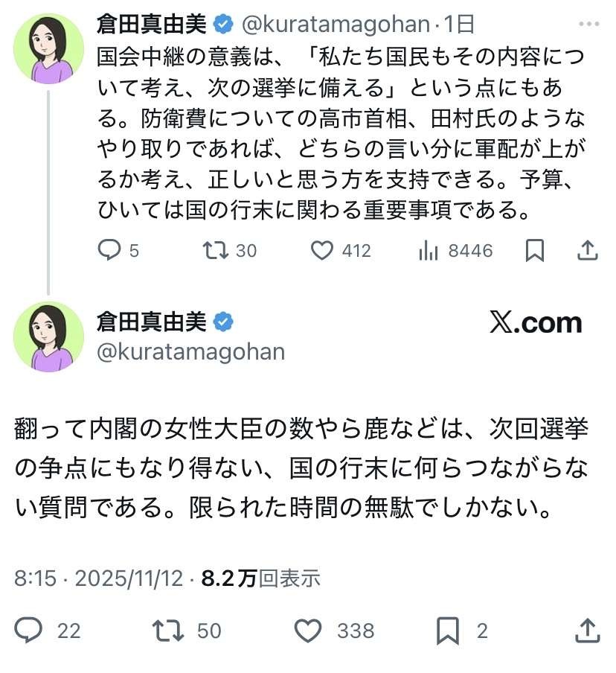The width and height of the screenshot is (616, 673).
Task: Reply to the first tweet about 国会中継
Action: coord(109,251)
